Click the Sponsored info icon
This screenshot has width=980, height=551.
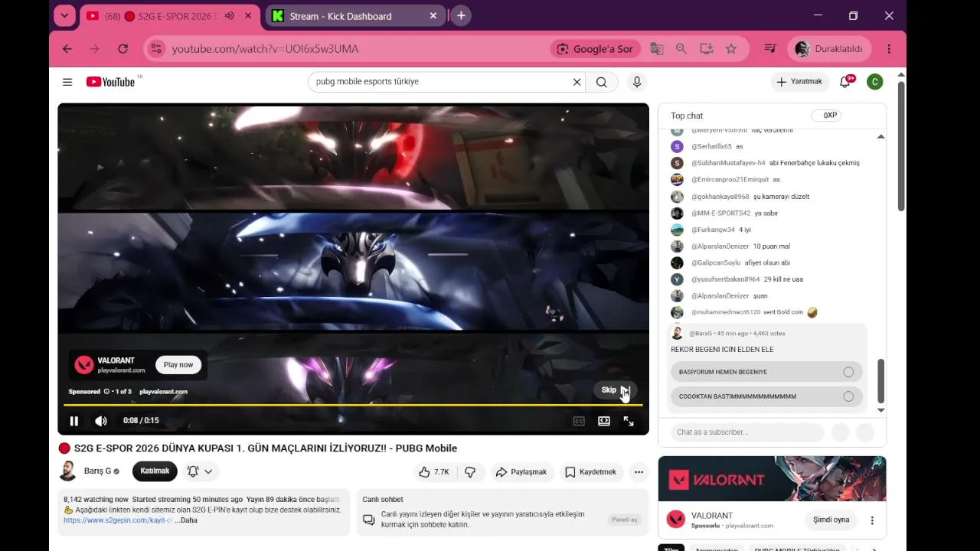(106, 392)
